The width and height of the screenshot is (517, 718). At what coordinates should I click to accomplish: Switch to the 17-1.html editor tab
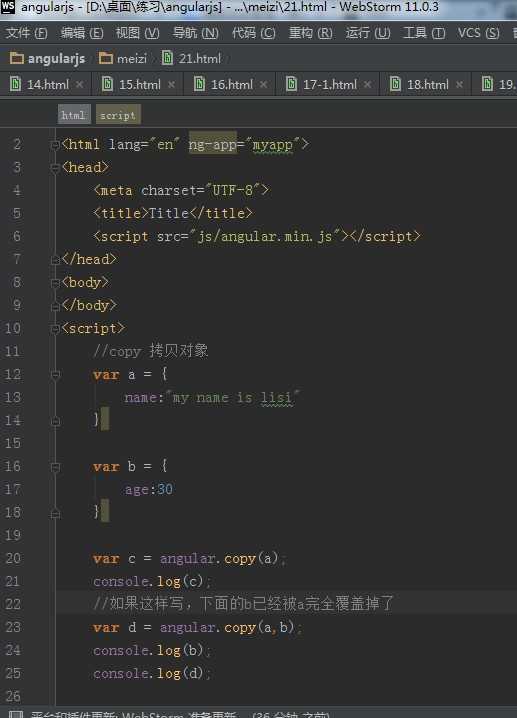330,85
